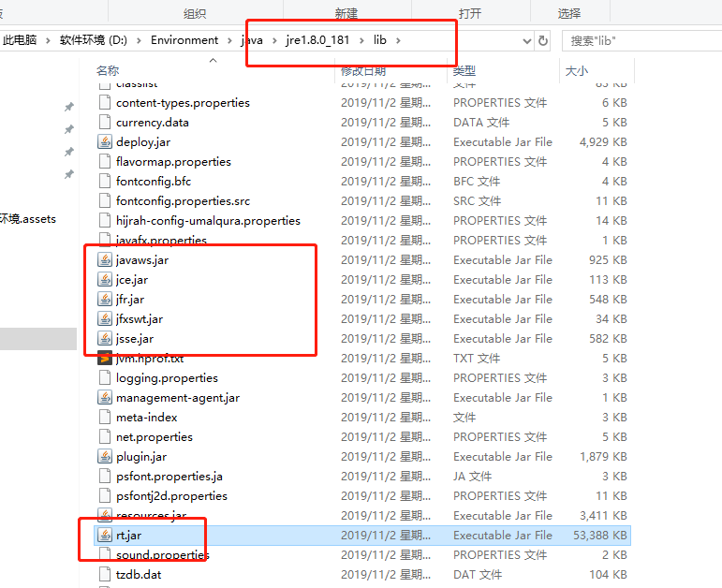Refresh the lib folder view
This screenshot has height=588, width=722.
pyautogui.click(x=543, y=40)
